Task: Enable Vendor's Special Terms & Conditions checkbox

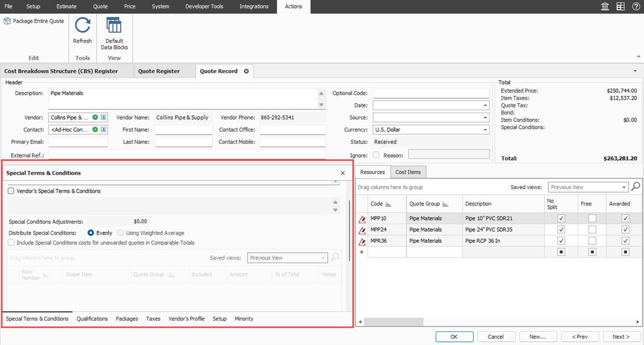Action: click(x=11, y=191)
